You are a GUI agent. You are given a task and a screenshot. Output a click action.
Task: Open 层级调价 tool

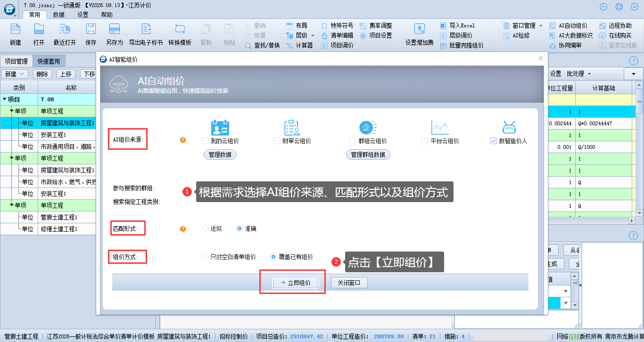pos(456,35)
